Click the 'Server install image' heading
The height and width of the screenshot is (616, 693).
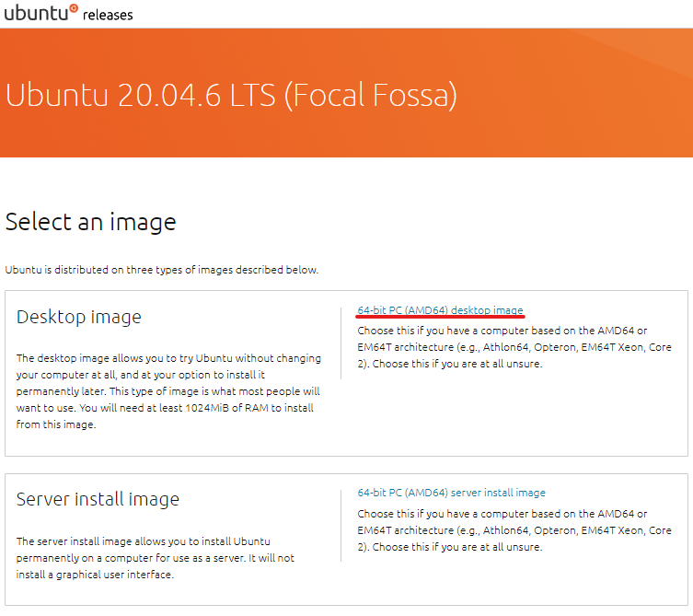coord(98,499)
